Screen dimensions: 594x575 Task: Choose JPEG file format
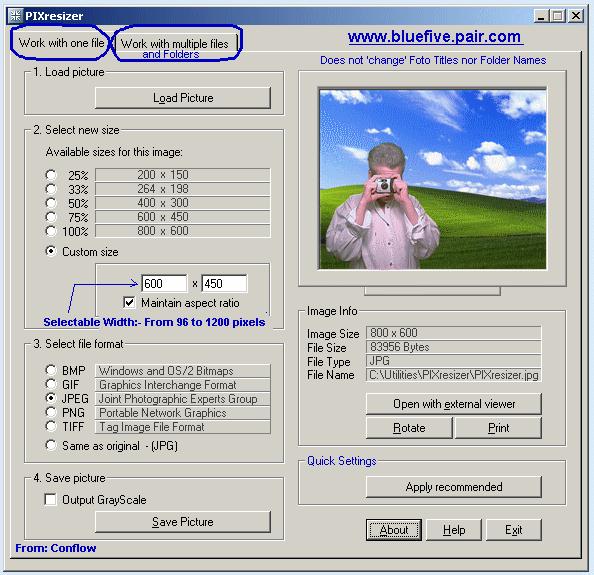pos(51,398)
